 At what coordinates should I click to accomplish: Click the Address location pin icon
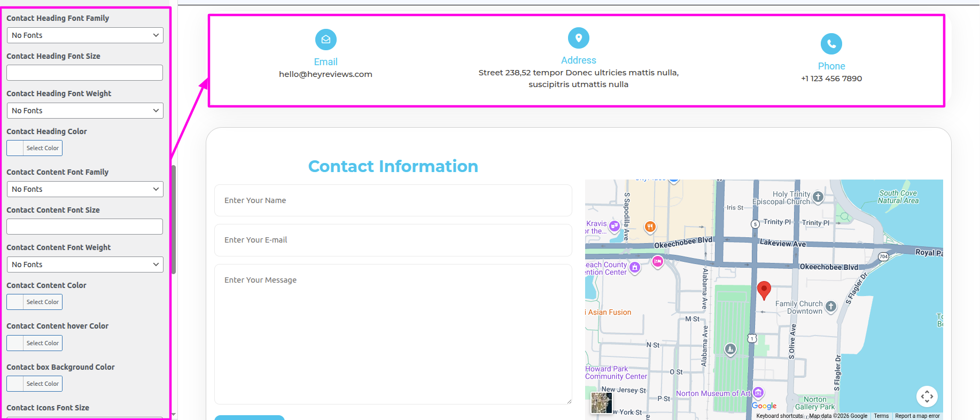(579, 38)
